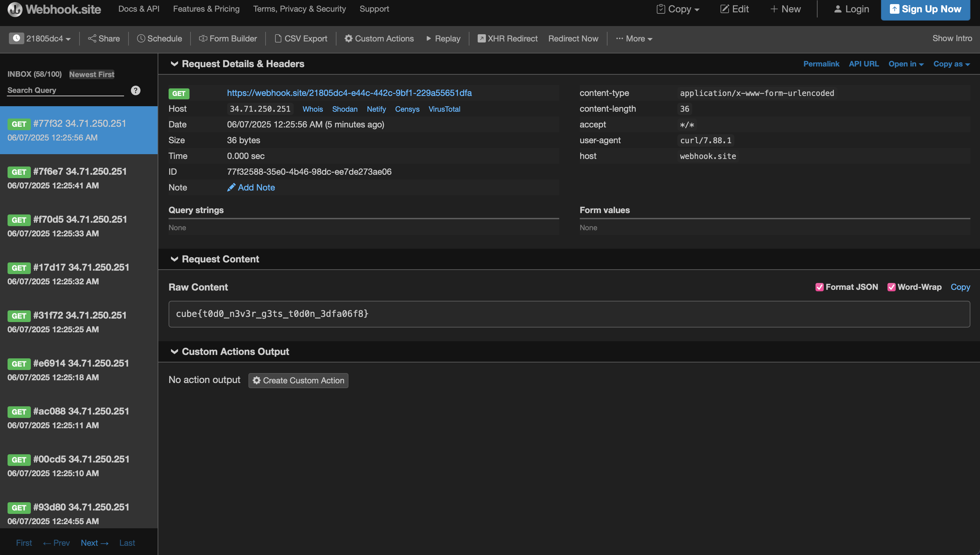Screen dimensions: 980x555
Task: Toggle the Newest First sort order
Action: [x=91, y=74]
